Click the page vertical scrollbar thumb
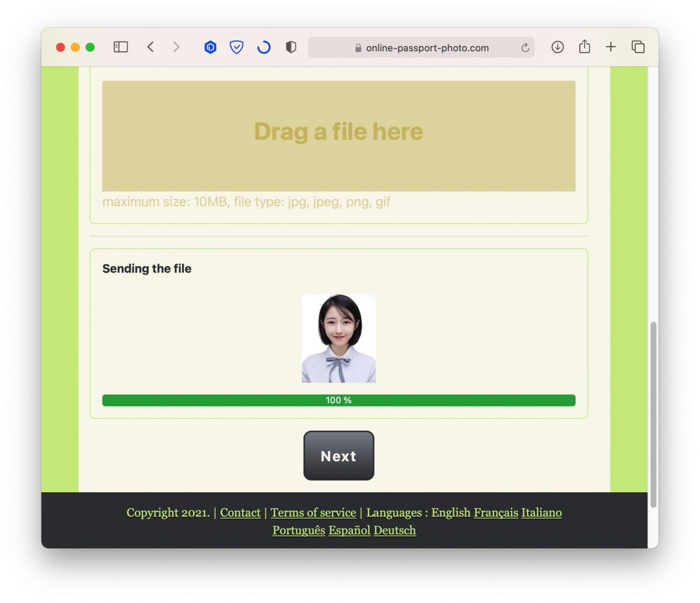The width and height of the screenshot is (700, 603). pos(653,414)
